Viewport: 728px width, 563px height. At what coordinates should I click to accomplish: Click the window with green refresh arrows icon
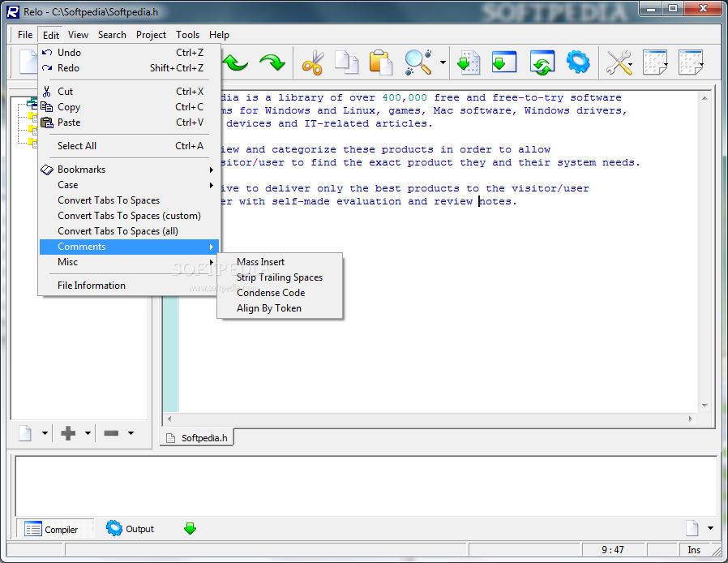[x=542, y=62]
